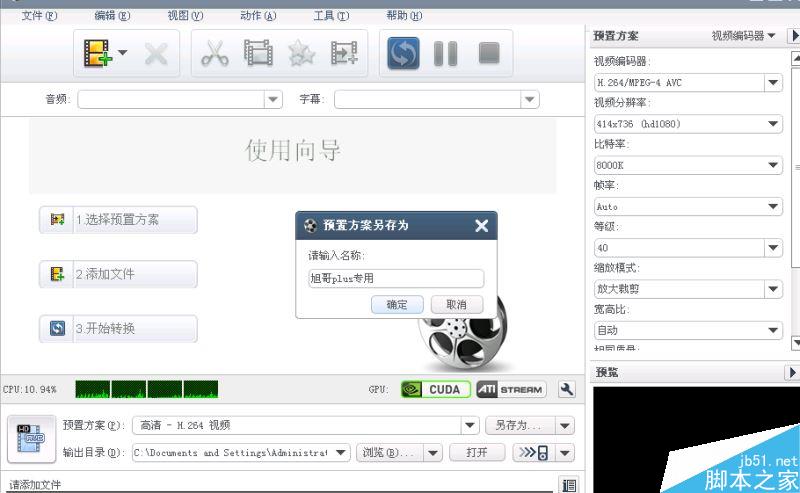Click wizard step 1 选择预置方案

coord(118,220)
